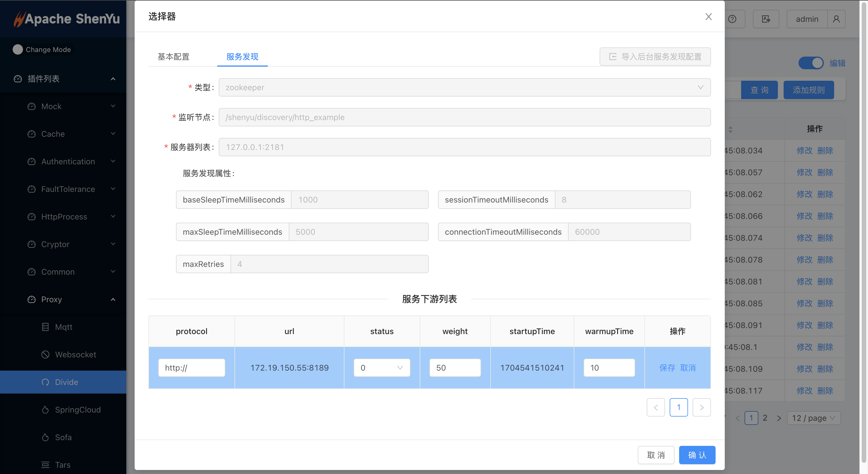
Task: Click the Mqtt plugin icon in sidebar
Action: click(45, 327)
